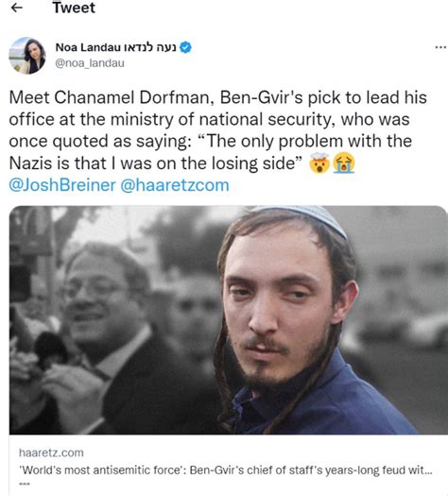Click the tweet body text
Screen dimensions: 448x496
(218, 130)
